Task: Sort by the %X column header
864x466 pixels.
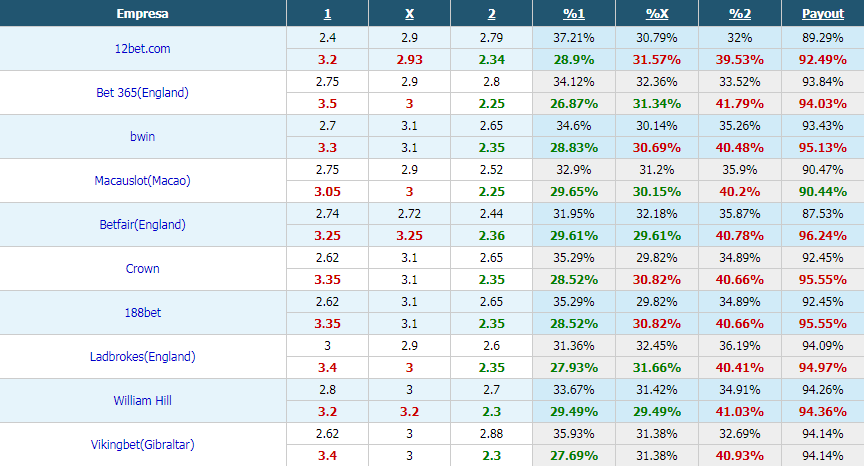Action: point(657,14)
